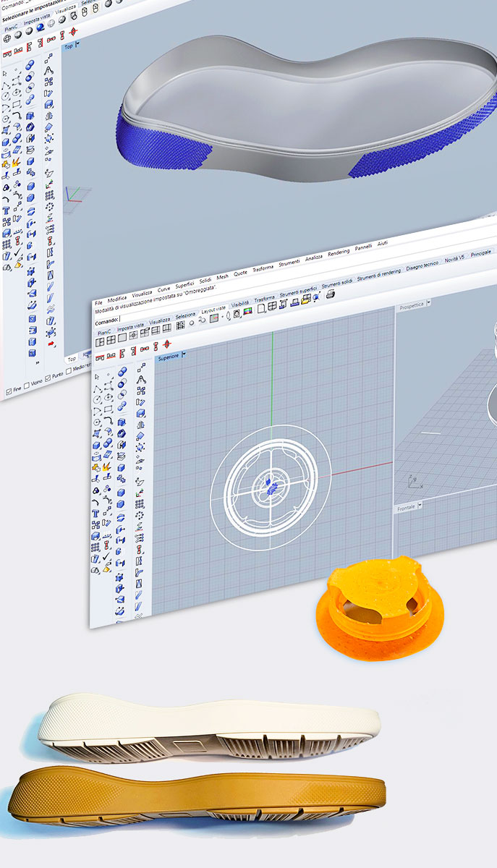Image resolution: width=497 pixels, height=868 pixels.
Task: Switch to Layout viste tab in lower window
Action: tap(213, 311)
